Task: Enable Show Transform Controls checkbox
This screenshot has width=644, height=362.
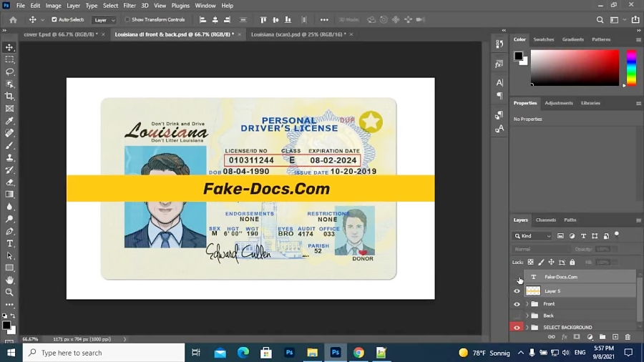Action: [127, 20]
